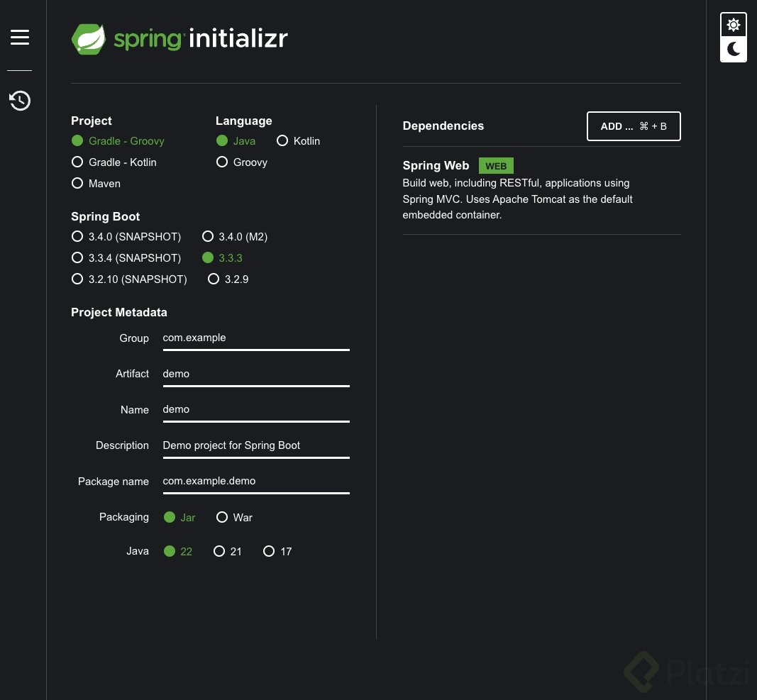Viewport: 757px width, 700px height.
Task: Set packaging to Jar
Action: pos(179,518)
